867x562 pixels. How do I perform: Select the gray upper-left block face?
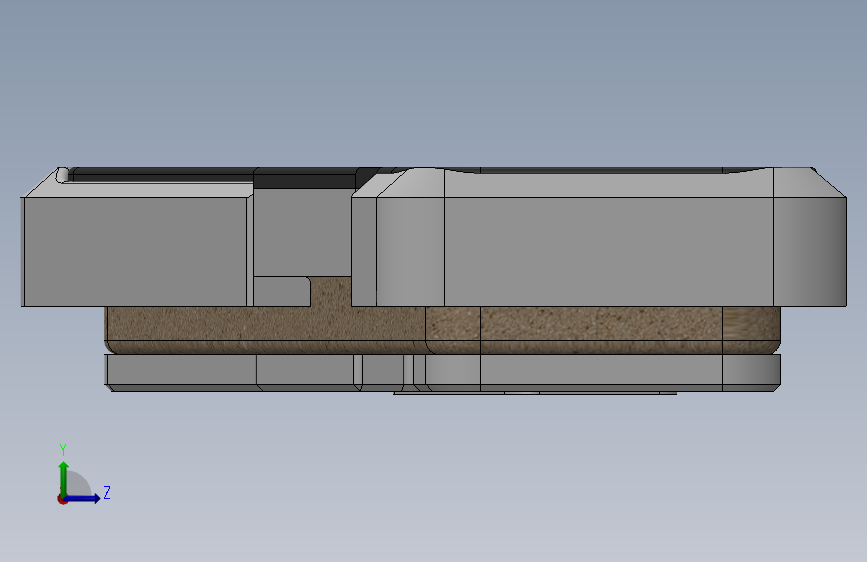tap(135, 252)
